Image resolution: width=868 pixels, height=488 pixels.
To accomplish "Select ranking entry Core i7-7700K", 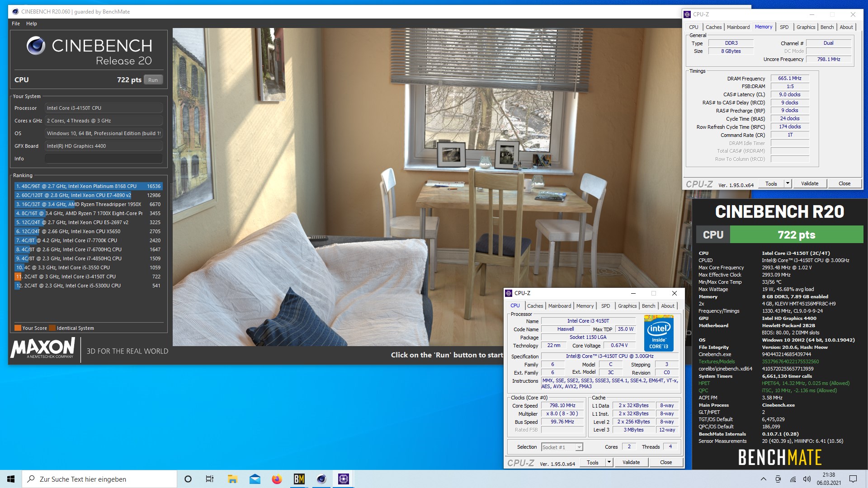I will click(x=88, y=240).
